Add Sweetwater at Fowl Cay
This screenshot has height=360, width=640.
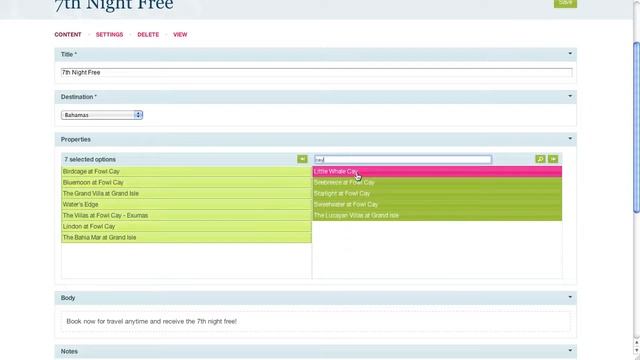[437, 204]
